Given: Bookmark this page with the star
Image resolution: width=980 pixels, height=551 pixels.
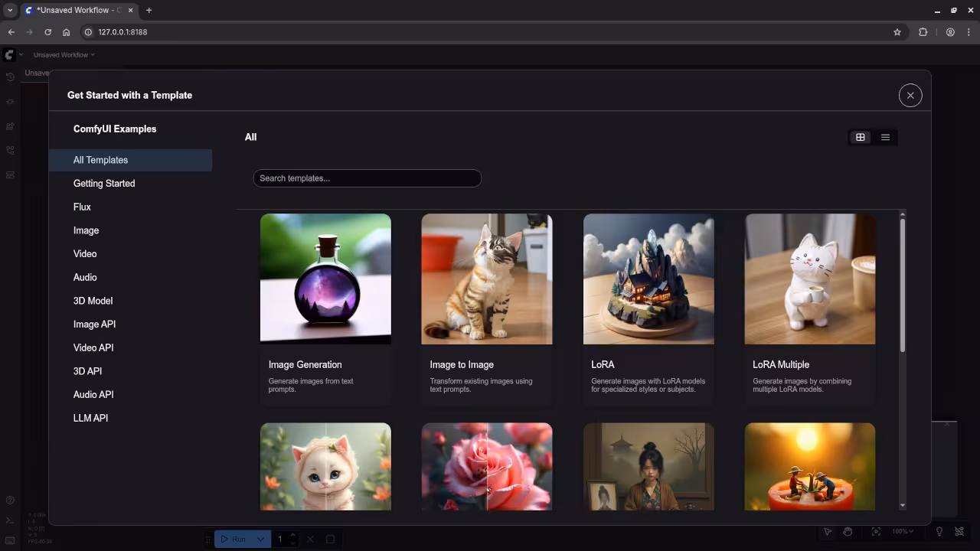Looking at the screenshot, I should (897, 32).
